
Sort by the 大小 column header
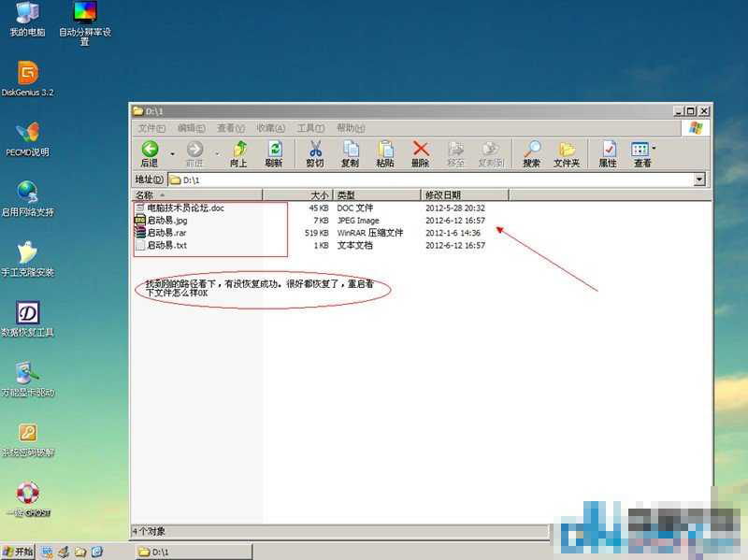(x=297, y=195)
